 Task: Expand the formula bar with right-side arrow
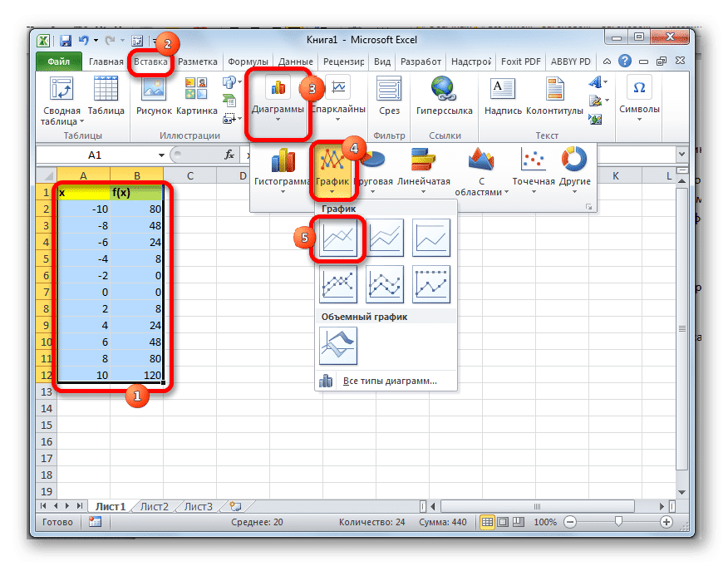pyautogui.click(x=681, y=154)
